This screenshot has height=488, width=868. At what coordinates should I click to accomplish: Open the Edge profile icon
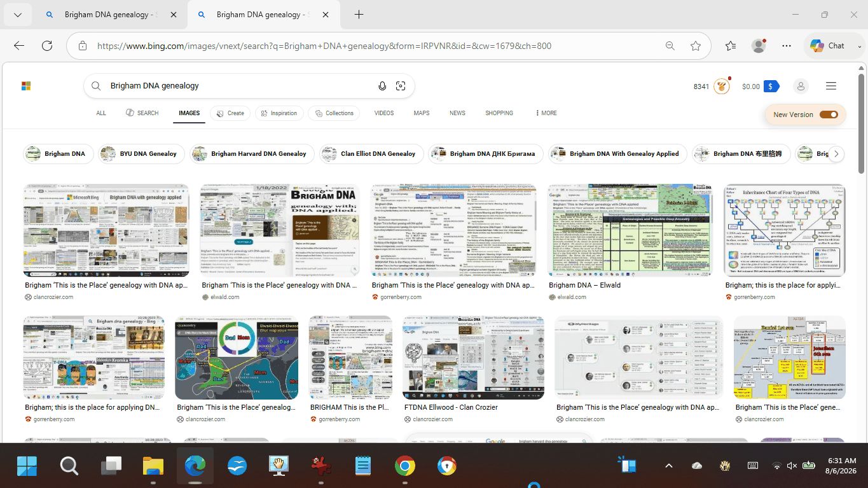coord(759,46)
